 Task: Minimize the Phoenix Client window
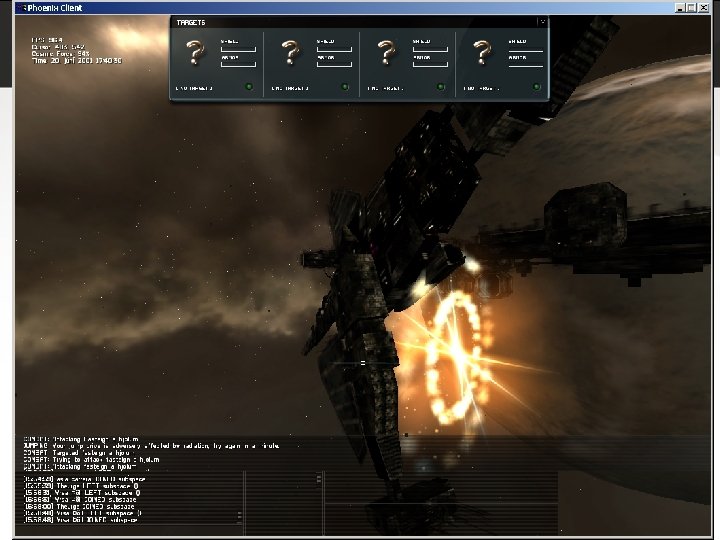click(680, 8)
